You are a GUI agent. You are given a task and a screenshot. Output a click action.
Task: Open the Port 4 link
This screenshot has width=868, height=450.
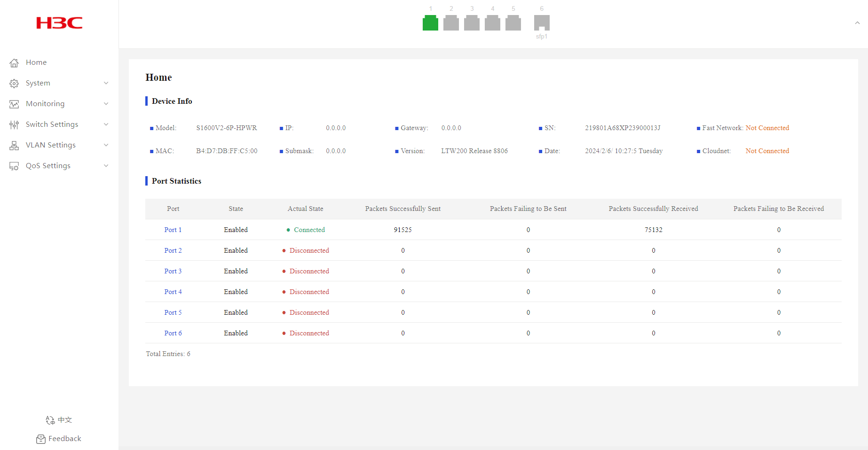pos(173,292)
